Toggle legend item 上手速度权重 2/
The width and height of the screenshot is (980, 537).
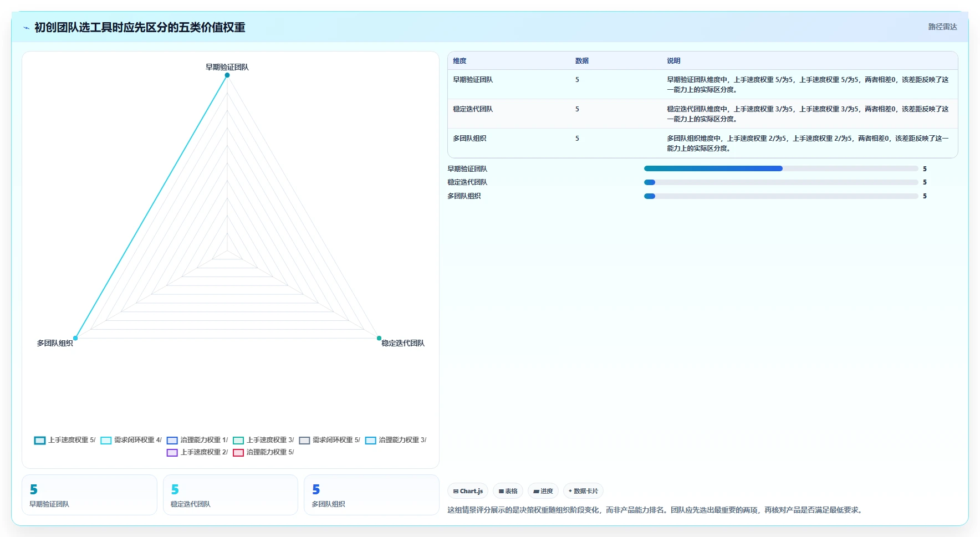(x=197, y=452)
